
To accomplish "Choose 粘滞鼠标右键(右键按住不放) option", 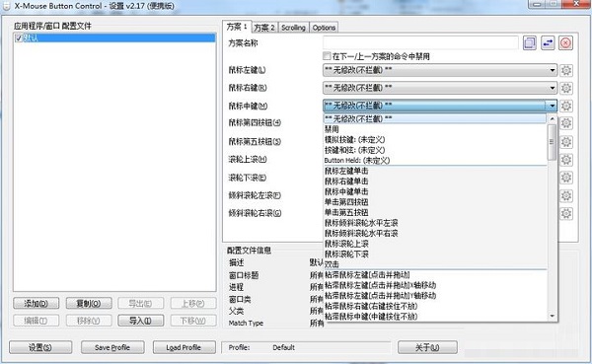I will point(435,306).
